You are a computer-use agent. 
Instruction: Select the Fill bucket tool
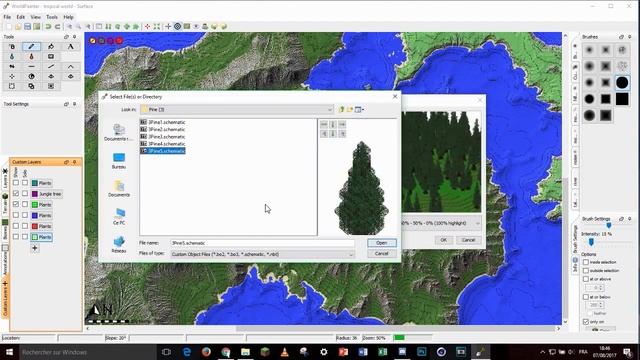(x=51, y=46)
